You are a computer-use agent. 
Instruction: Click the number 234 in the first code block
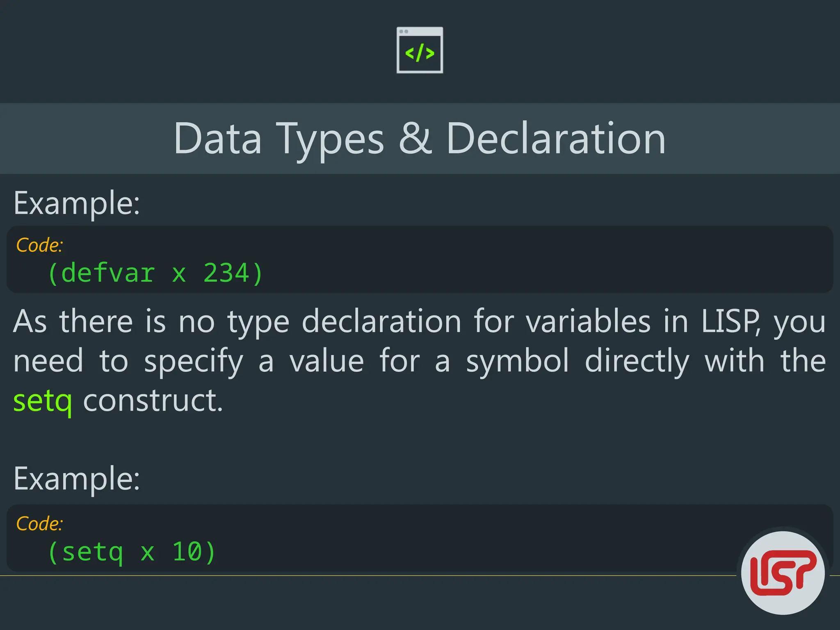click(226, 273)
